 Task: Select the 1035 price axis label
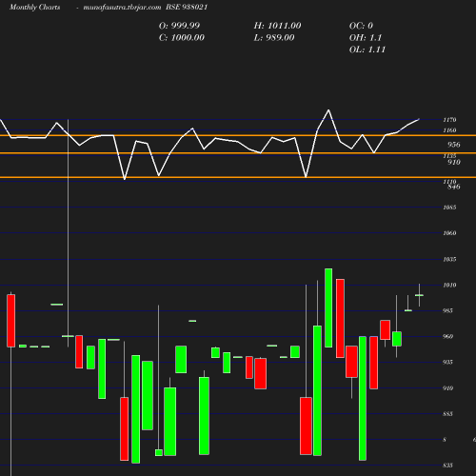449,259
